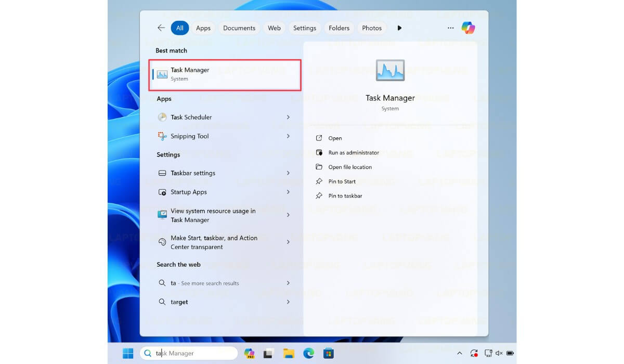The height and width of the screenshot is (364, 624).
Task: Click the Startup Apps icon
Action: click(162, 192)
